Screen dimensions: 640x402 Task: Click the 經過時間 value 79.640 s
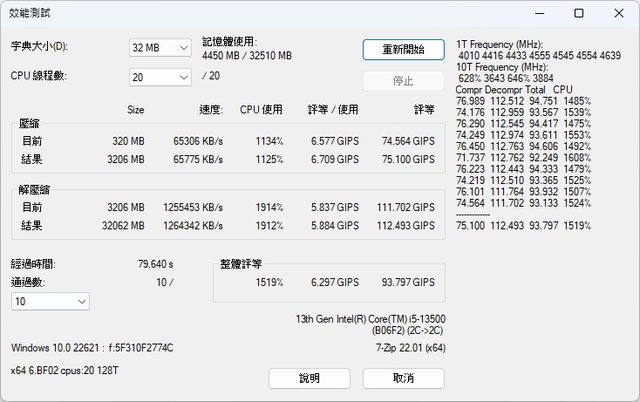coord(154,265)
